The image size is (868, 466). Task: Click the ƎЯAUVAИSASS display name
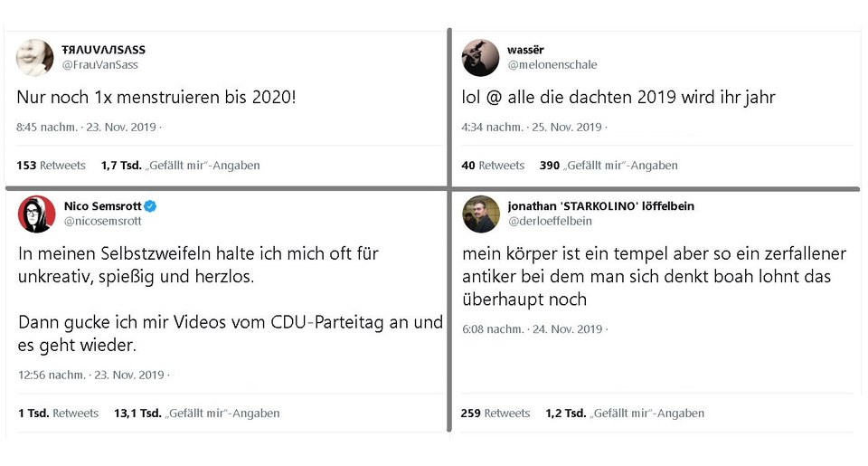click(103, 50)
